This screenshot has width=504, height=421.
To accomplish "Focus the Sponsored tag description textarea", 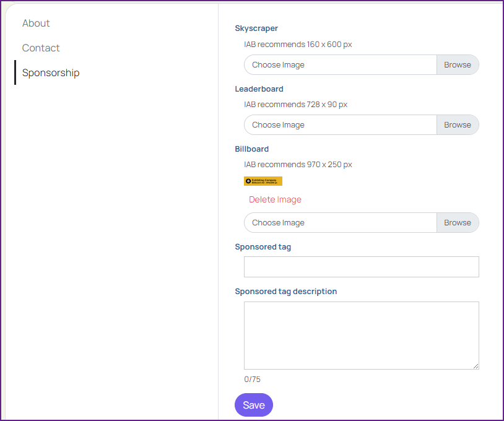I will (x=362, y=335).
